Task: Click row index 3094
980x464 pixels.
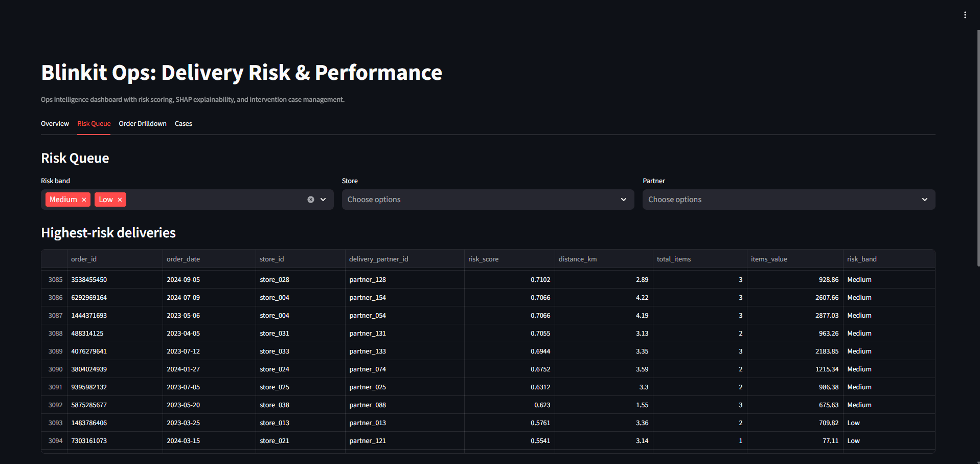Action: (54, 441)
